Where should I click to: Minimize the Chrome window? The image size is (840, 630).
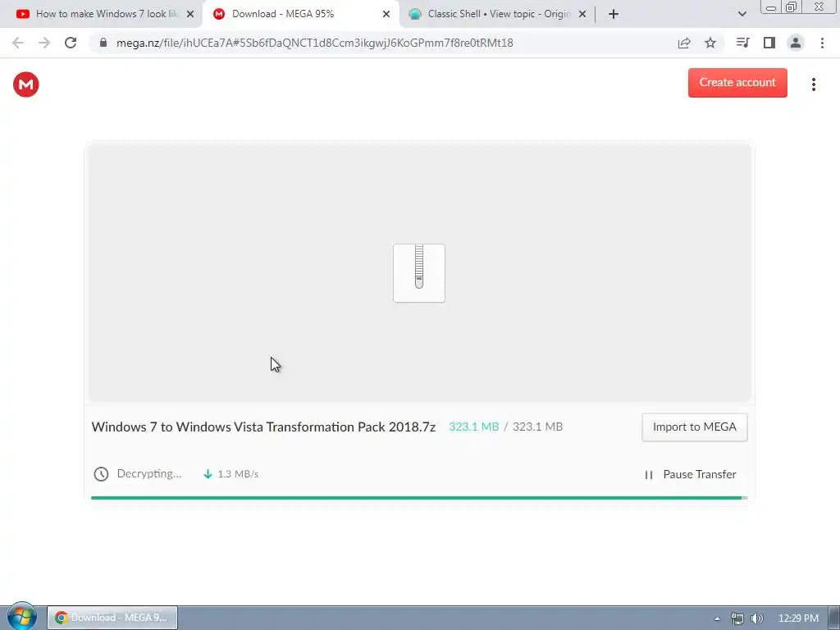771,7
